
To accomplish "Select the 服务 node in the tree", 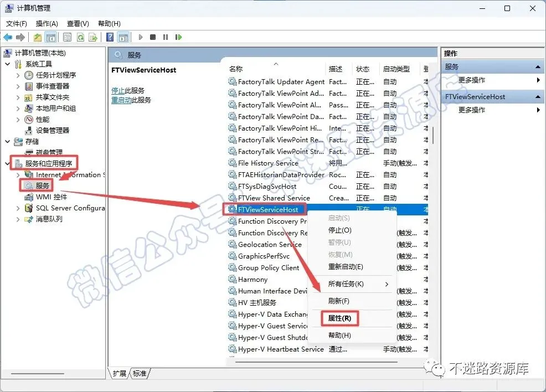I will click(x=42, y=186).
